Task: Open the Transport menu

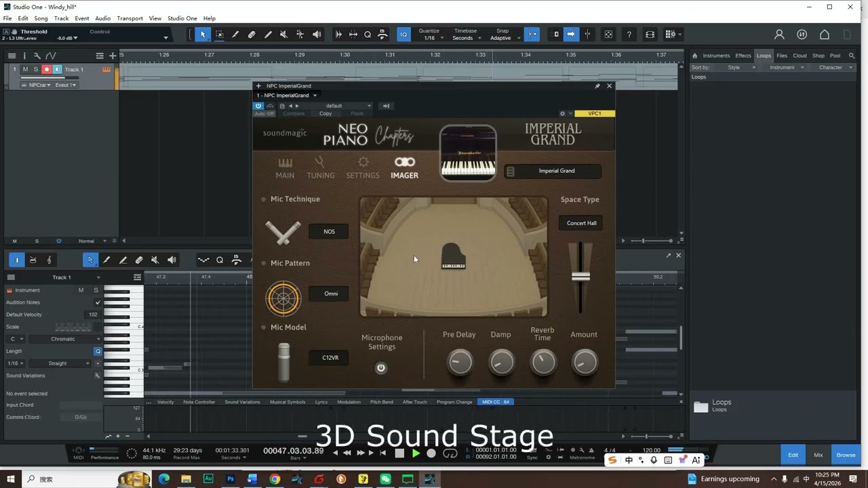Action: [x=130, y=18]
